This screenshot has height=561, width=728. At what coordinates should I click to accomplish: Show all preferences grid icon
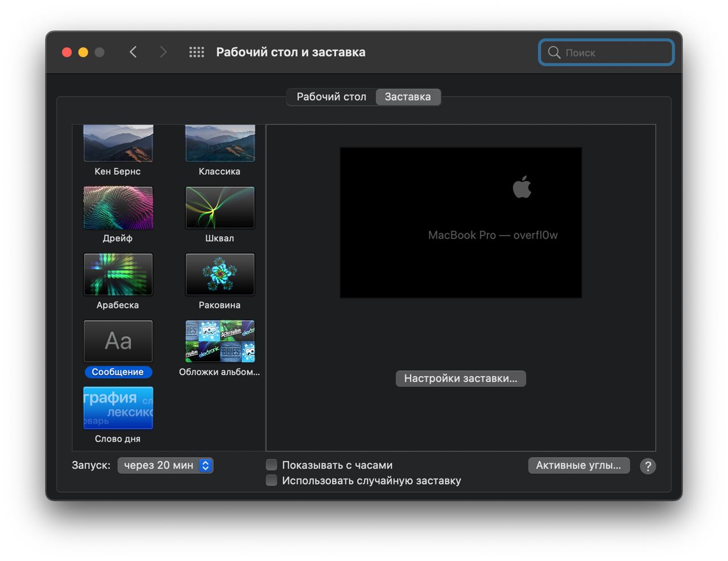click(197, 52)
